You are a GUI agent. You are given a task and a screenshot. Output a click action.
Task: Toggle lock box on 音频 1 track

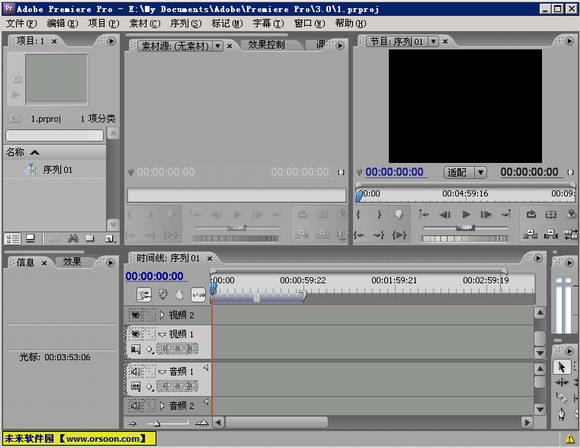click(150, 371)
